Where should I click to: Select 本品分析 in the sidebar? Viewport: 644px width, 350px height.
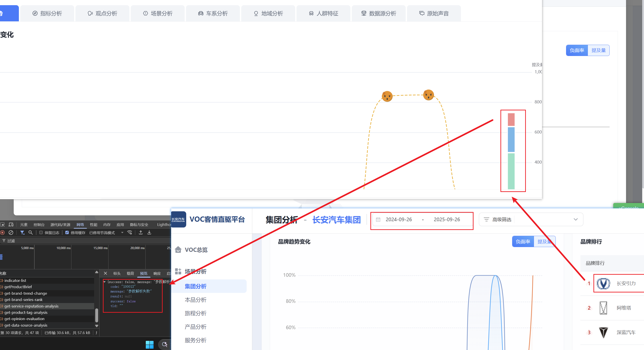[x=195, y=300]
